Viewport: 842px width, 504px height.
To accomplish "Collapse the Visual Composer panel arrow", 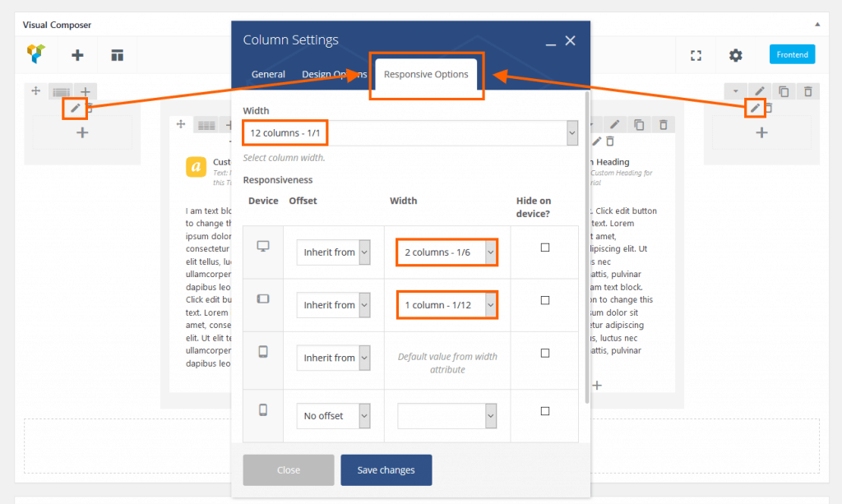I will (x=817, y=24).
